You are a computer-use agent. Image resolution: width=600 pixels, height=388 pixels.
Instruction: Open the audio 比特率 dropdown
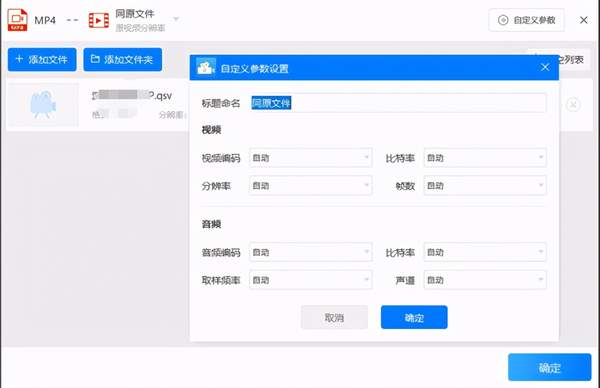[485, 252]
